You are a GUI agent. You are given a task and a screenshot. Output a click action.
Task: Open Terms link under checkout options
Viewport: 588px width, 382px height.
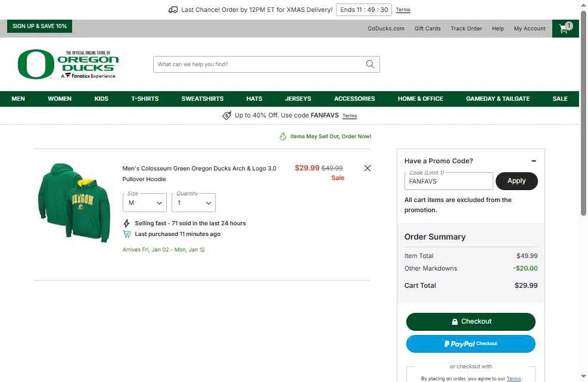click(x=514, y=378)
